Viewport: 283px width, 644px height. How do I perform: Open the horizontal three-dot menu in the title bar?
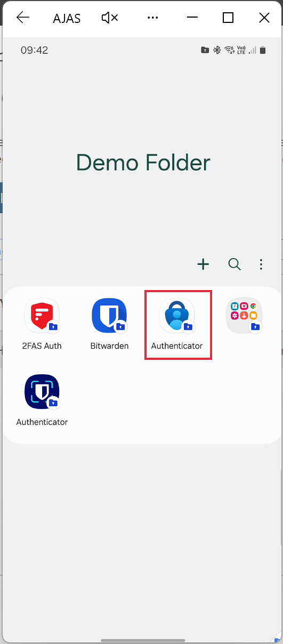153,18
